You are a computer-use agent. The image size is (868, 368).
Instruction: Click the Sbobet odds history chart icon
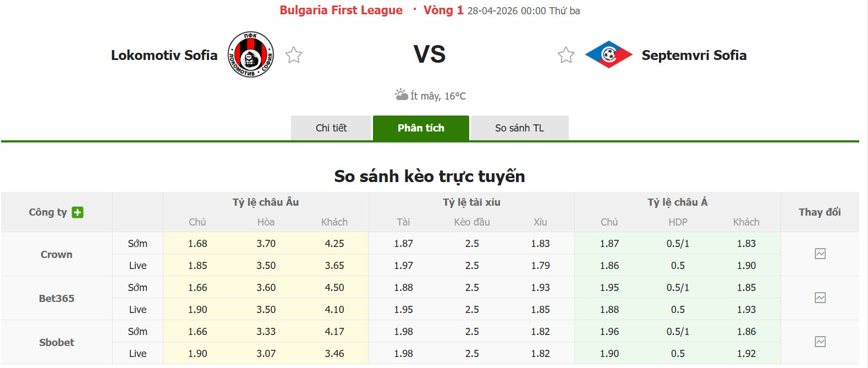pos(821,342)
